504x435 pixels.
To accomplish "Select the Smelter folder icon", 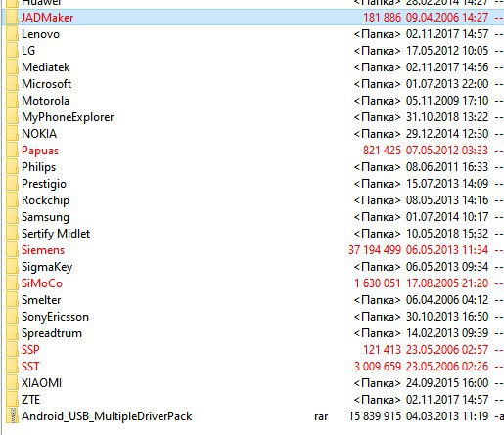I will [12, 300].
